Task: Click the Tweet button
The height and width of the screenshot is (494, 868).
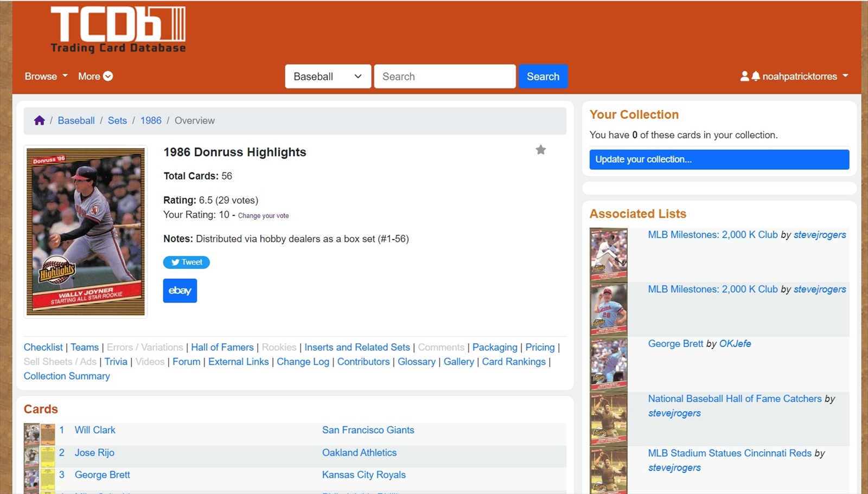Action: pyautogui.click(x=186, y=262)
